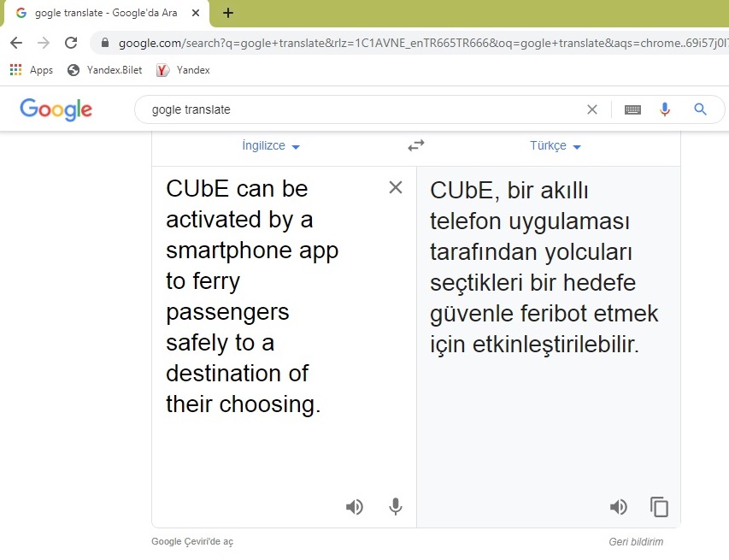Click the Google logo

(x=56, y=109)
